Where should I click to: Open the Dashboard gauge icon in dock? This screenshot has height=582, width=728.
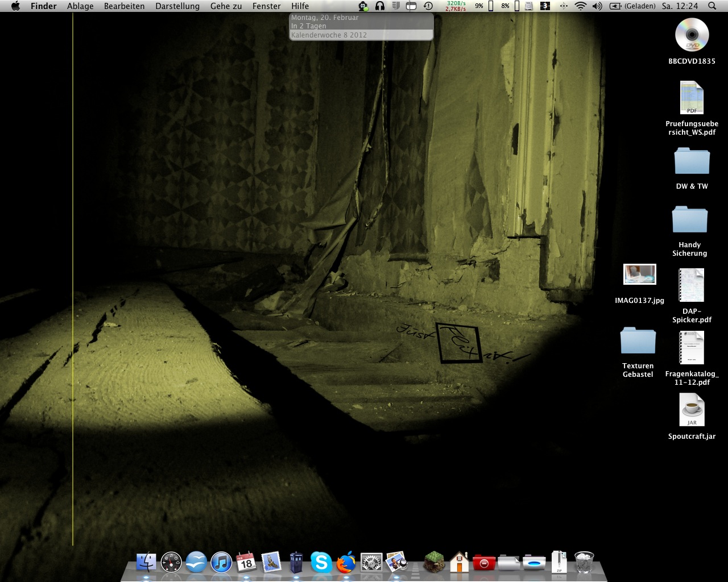click(171, 563)
